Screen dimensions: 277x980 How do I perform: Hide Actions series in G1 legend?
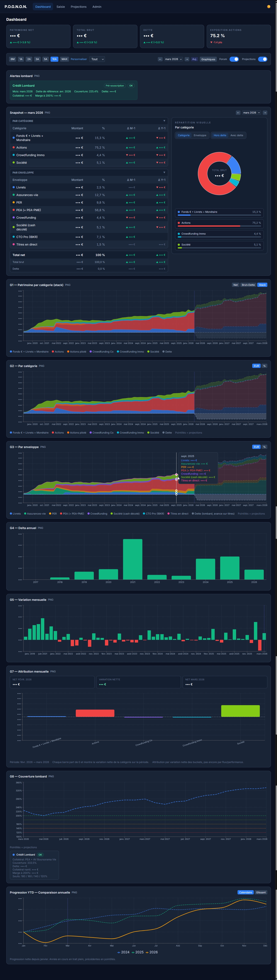58,351
